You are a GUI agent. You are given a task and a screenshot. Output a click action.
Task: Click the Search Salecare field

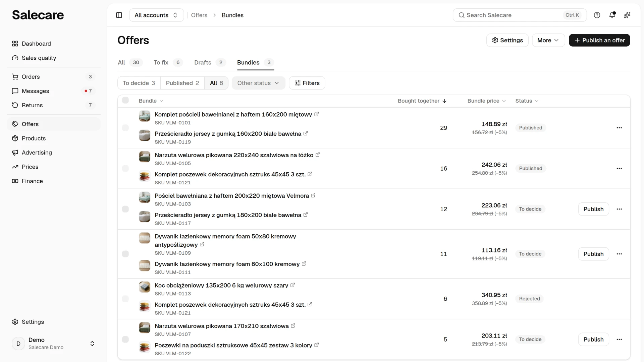pyautogui.click(x=520, y=15)
